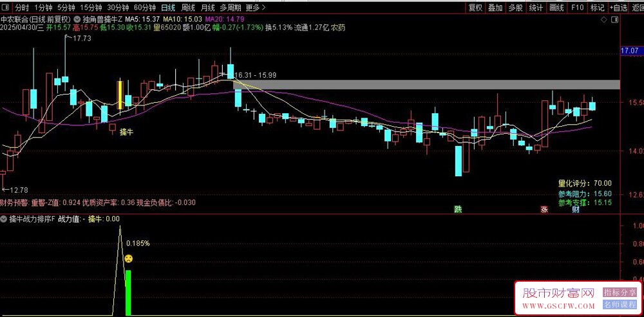The image size is (644, 317).
Task: Switch to 周线 weekly chart
Action: (187, 7)
